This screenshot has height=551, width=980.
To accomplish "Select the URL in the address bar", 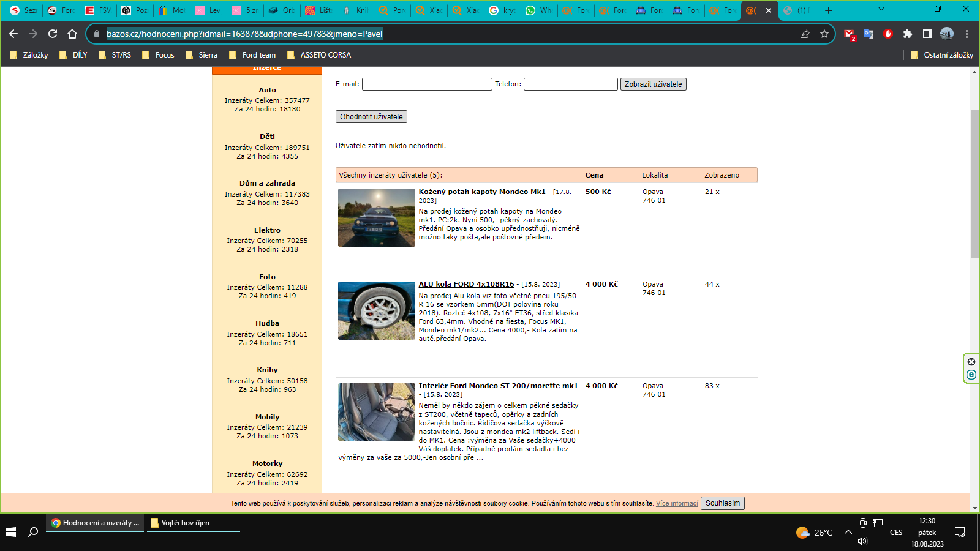I will 244,34.
